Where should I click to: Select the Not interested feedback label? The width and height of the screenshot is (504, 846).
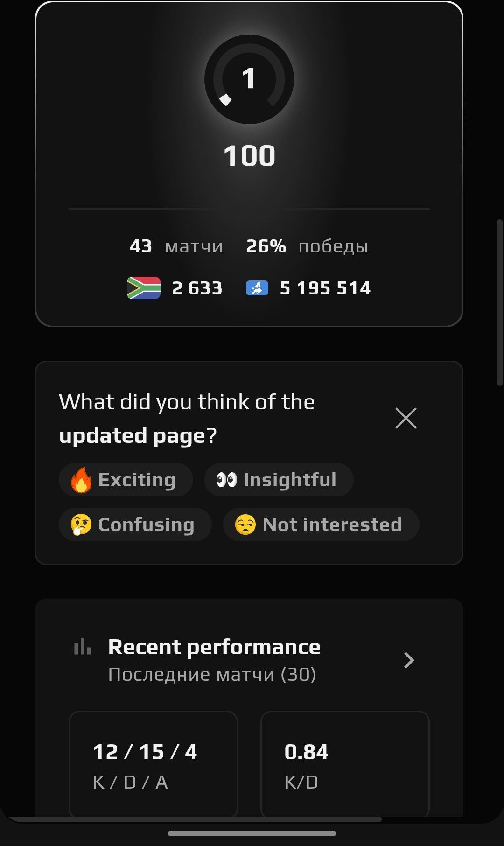coord(332,524)
